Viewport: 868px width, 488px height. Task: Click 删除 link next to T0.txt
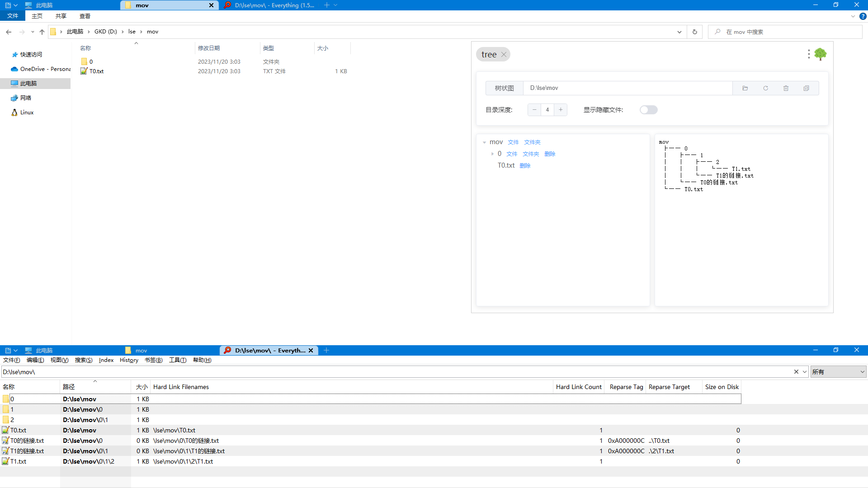(525, 166)
